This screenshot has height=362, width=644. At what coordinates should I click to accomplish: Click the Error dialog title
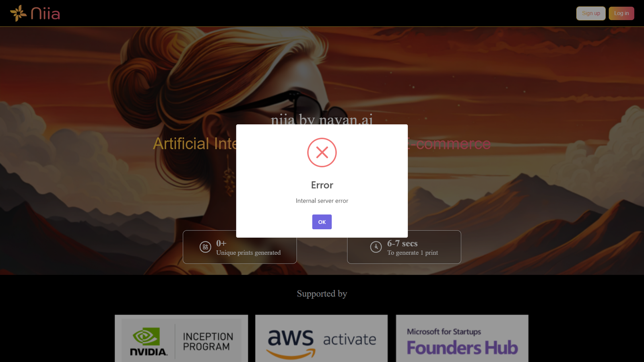(322, 185)
